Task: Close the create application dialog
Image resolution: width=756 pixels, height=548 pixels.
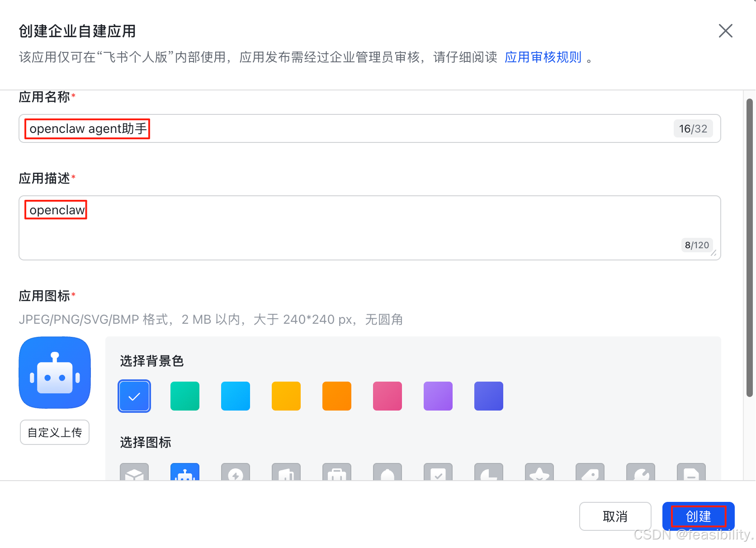Action: pos(725,31)
